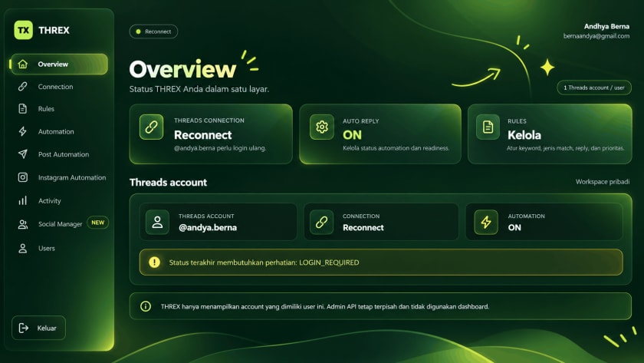Image resolution: width=644 pixels, height=363 pixels.
Task: Click the TX logo icon
Action: [24, 30]
